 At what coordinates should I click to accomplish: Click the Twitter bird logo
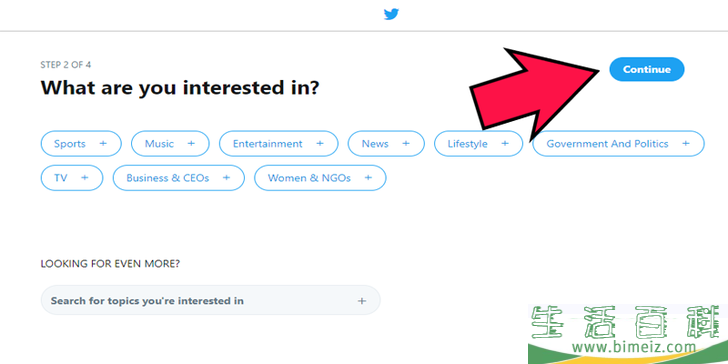click(x=391, y=14)
